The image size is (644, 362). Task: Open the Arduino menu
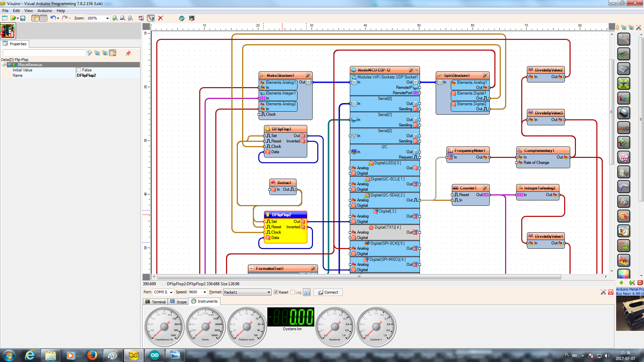(45, 11)
